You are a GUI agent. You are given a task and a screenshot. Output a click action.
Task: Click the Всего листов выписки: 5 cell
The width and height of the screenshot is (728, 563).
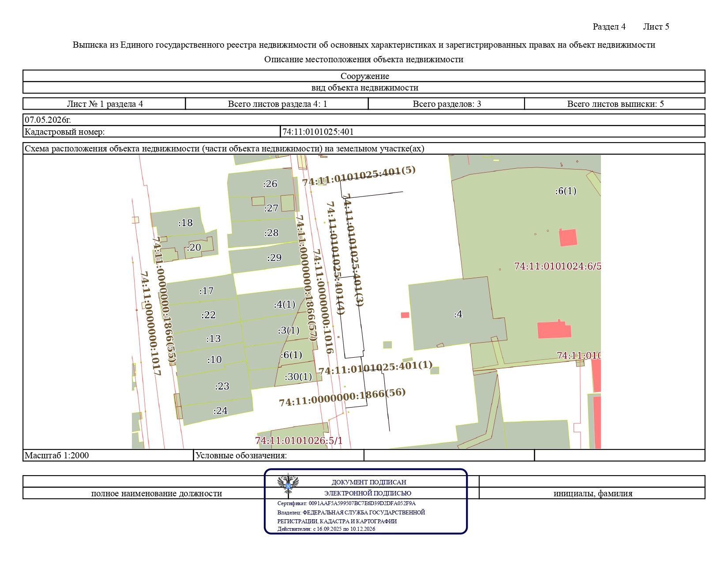615,104
